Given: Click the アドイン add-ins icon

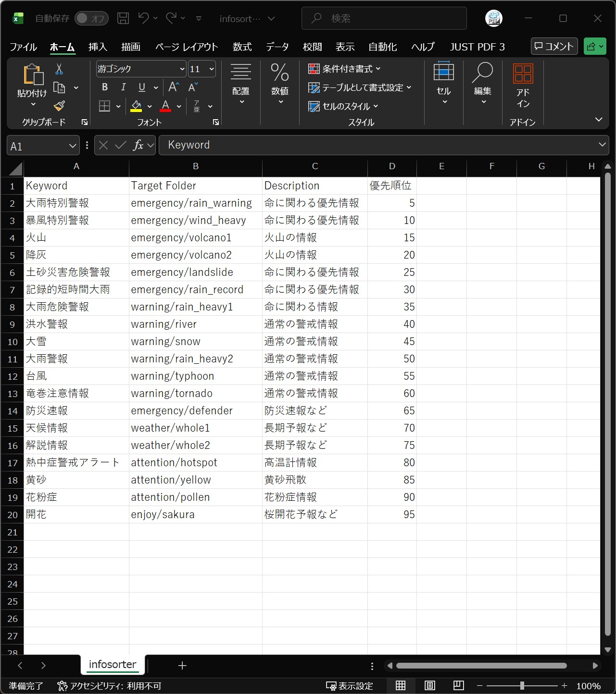Looking at the screenshot, I should coord(523,87).
